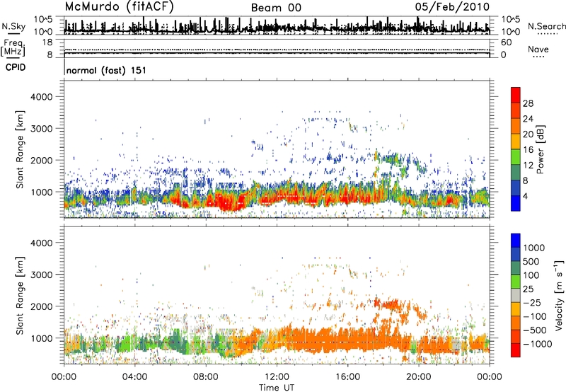Click the "Nave" legend label

point(538,50)
